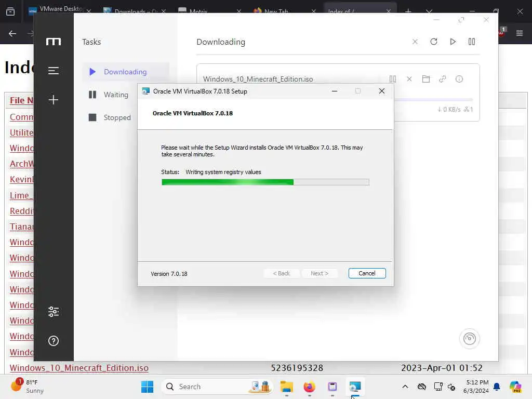Show hidden system tray icons
The height and width of the screenshot is (399, 532).
405,387
